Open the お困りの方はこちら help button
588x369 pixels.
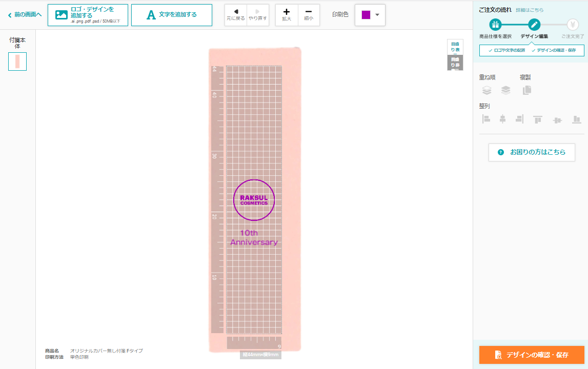[532, 152]
